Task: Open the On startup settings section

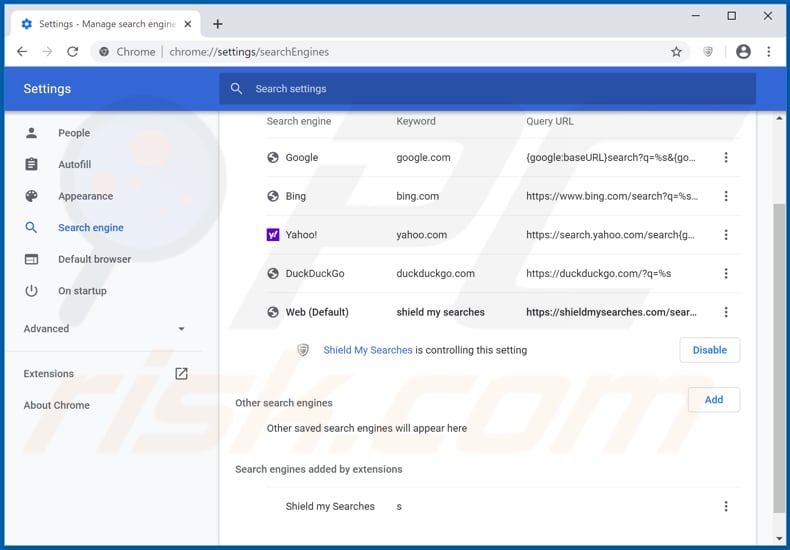Action: [82, 291]
